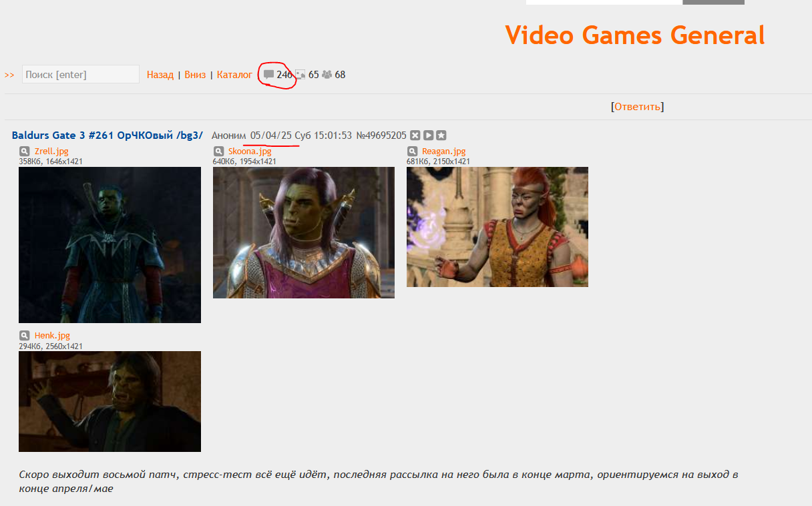Open the Каталог link

coord(234,75)
